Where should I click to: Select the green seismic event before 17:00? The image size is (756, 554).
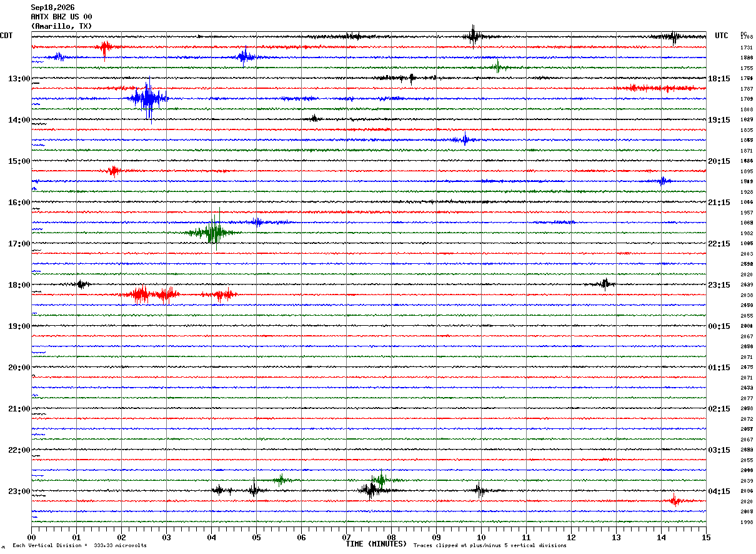[213, 233]
